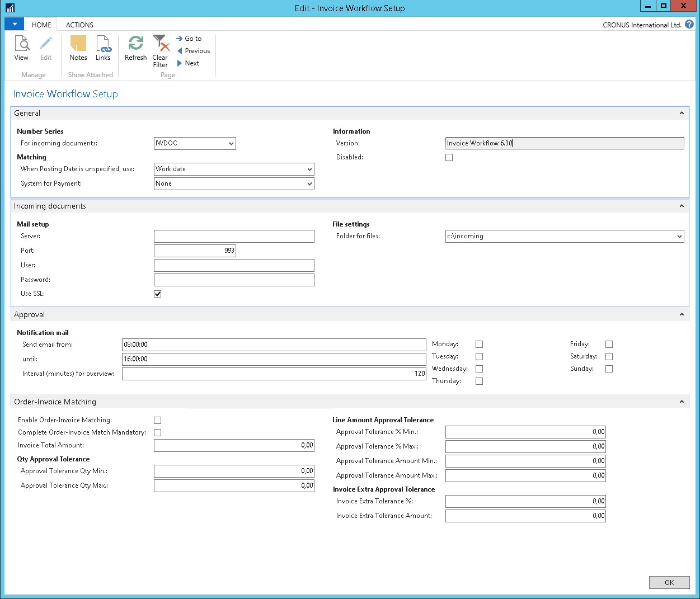Click the mail User field
700x599 pixels.
coord(234,266)
